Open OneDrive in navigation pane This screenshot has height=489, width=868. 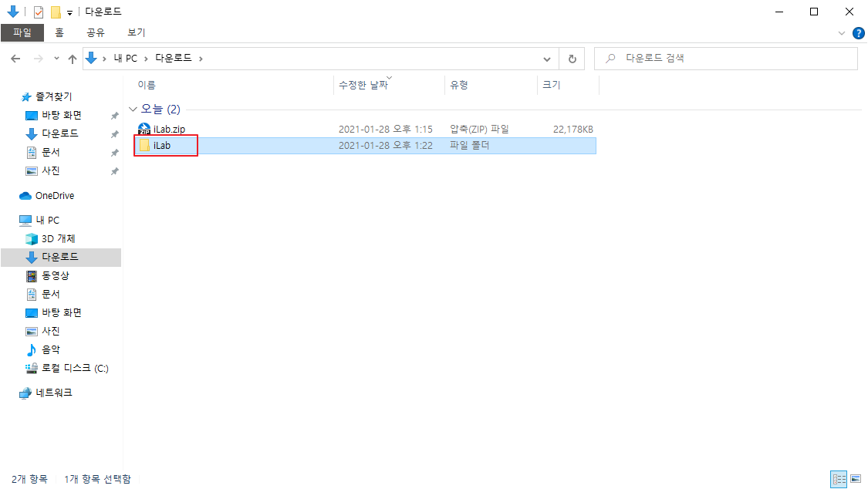pyautogui.click(x=55, y=196)
